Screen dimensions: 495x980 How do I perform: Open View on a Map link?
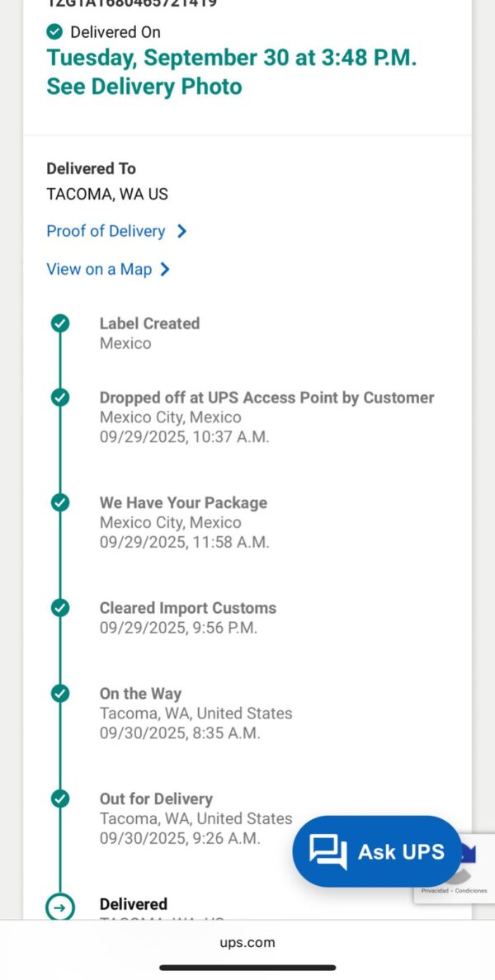99,269
